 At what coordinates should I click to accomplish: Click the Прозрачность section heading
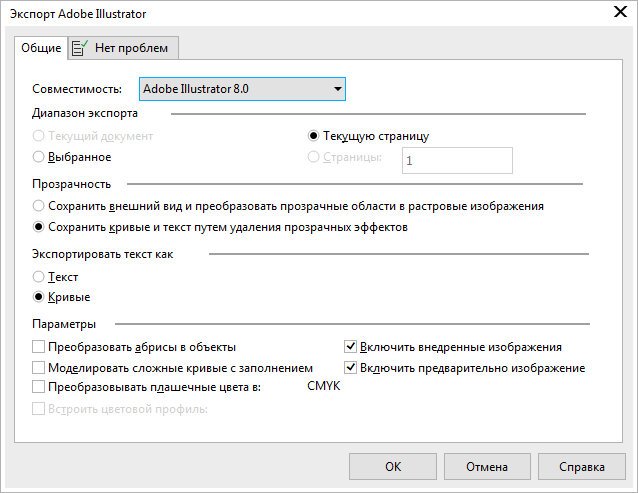pos(72,184)
